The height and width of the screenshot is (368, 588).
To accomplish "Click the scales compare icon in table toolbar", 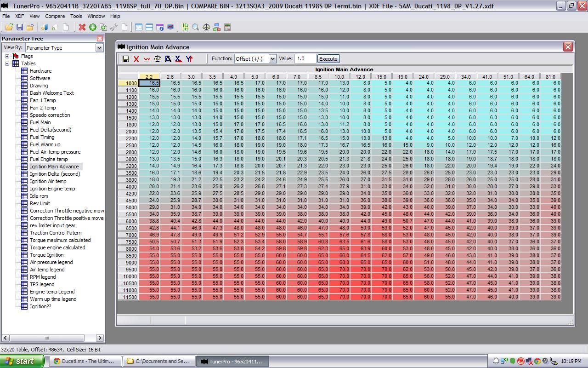I will coord(158,58).
